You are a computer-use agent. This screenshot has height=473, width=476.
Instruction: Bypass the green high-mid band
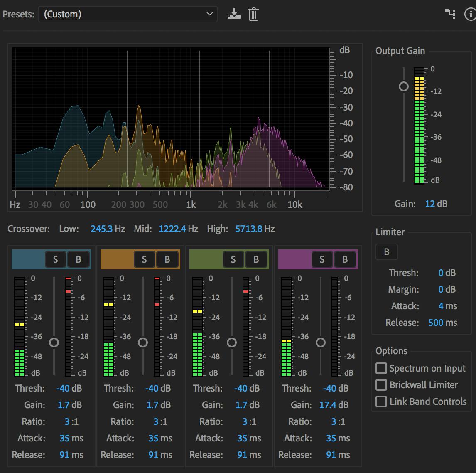click(256, 259)
